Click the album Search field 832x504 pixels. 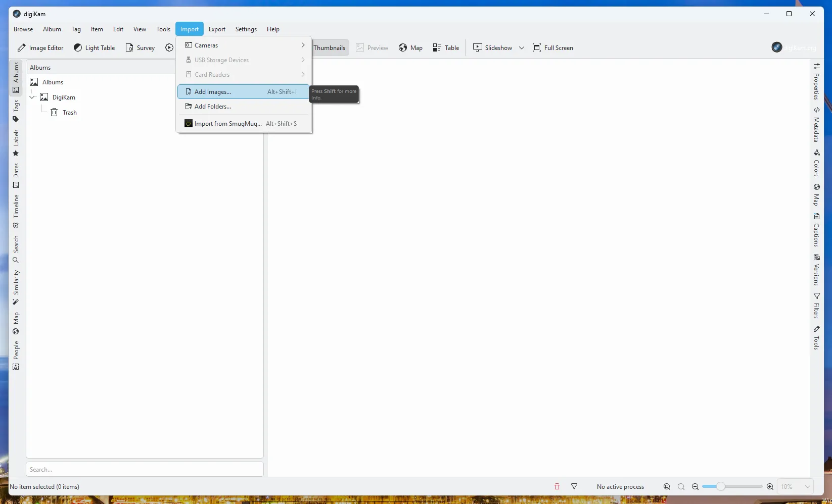145,470
